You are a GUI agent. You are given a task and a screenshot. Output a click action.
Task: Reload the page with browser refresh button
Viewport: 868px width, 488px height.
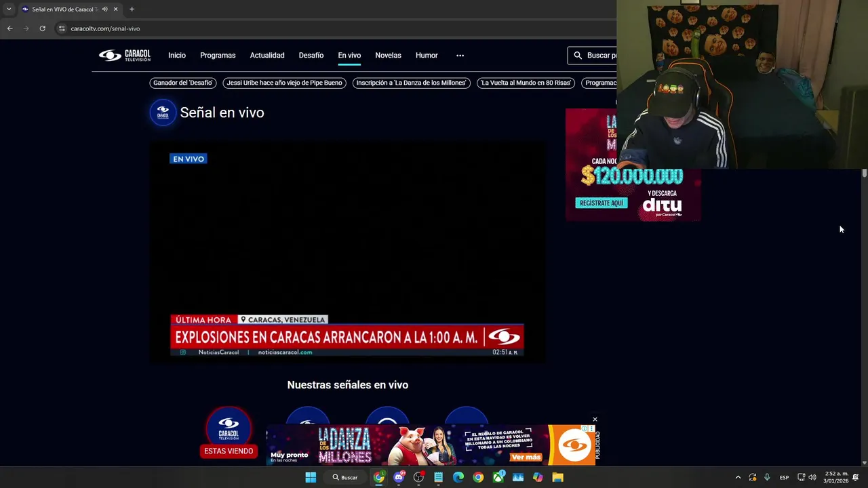(x=42, y=28)
